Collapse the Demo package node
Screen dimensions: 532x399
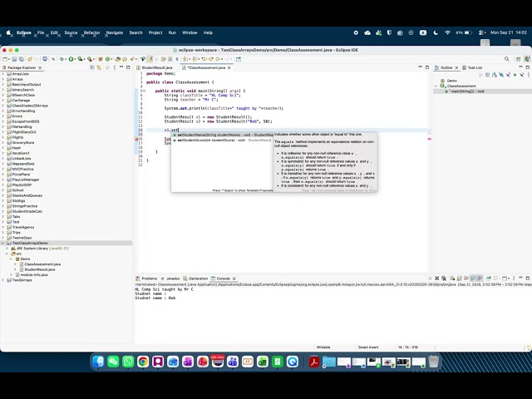coord(11,259)
